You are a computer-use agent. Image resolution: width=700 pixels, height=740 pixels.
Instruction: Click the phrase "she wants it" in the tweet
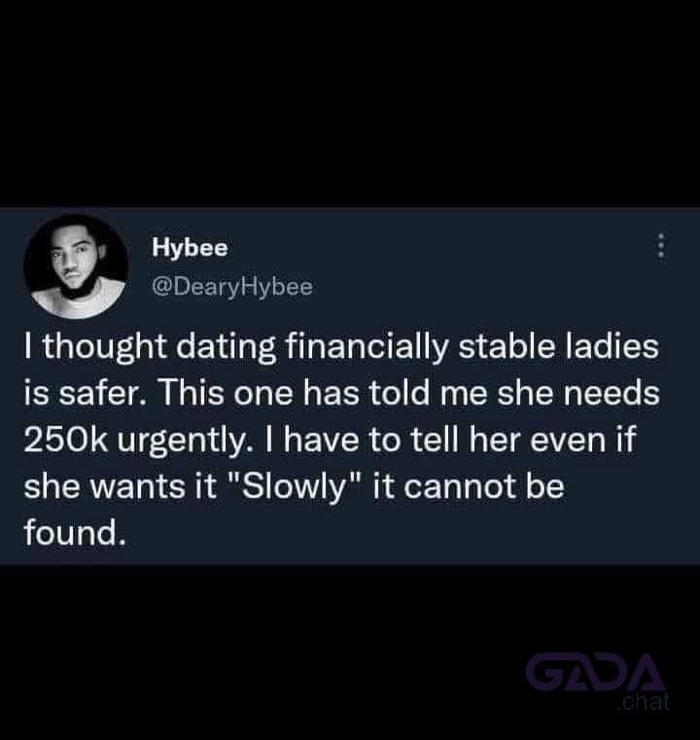pos(121,486)
